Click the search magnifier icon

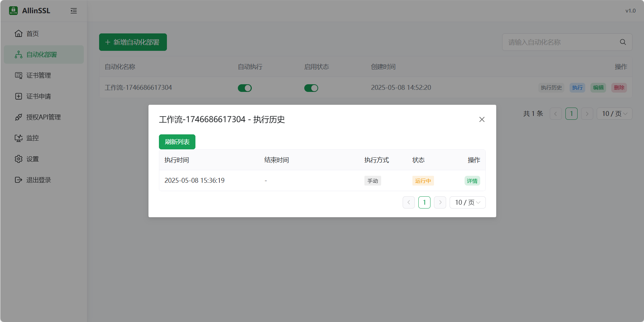[622, 42]
